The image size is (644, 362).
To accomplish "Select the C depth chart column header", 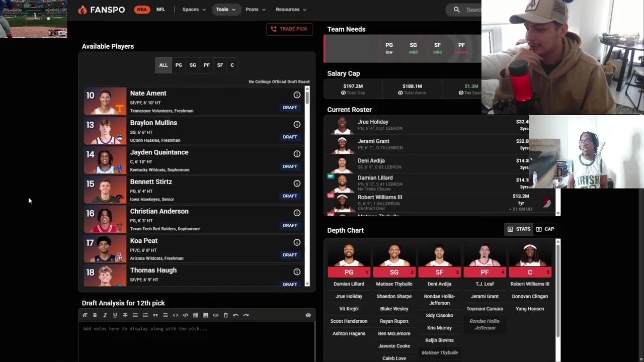I will click(530, 272).
